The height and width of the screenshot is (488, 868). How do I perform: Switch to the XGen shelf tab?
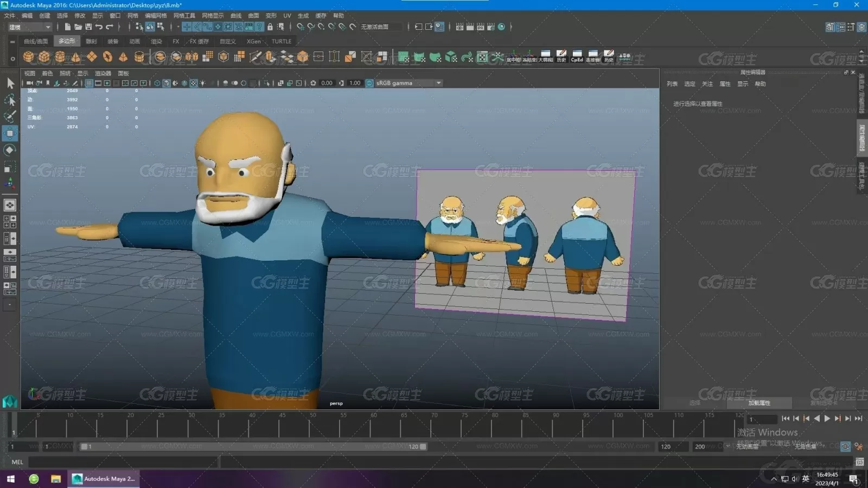(254, 41)
